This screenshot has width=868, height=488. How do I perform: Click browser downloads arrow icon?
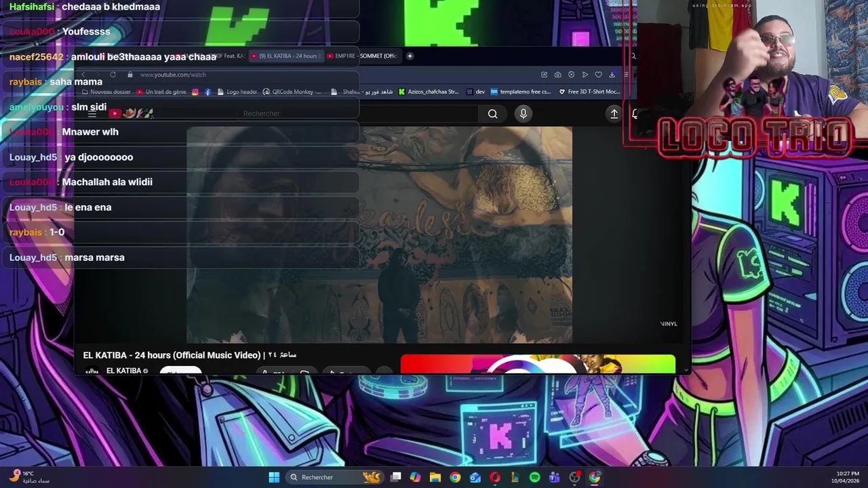tap(612, 75)
